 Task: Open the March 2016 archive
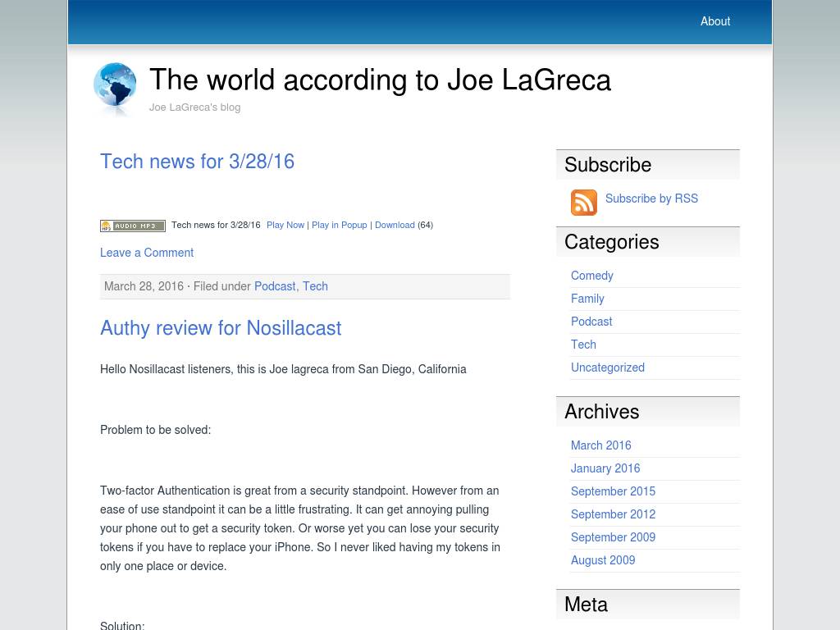coord(600,445)
